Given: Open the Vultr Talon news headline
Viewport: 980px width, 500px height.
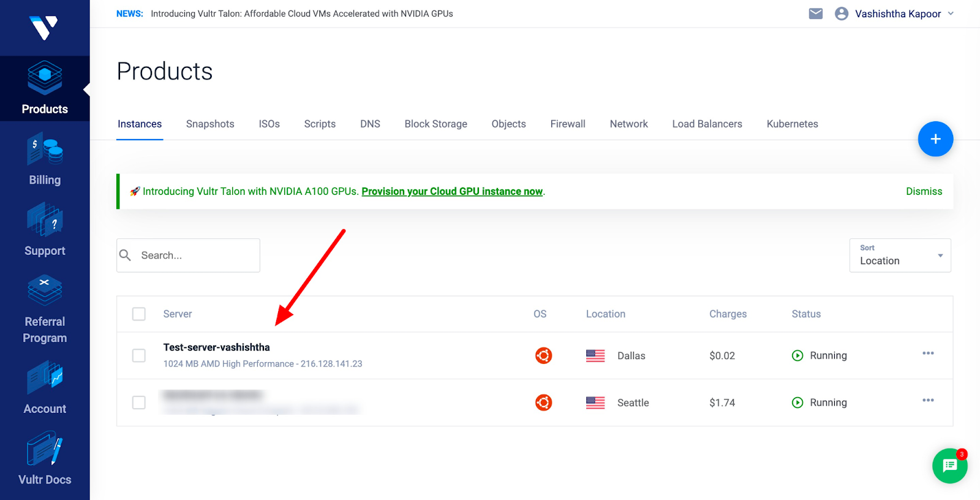Looking at the screenshot, I should pos(302,13).
